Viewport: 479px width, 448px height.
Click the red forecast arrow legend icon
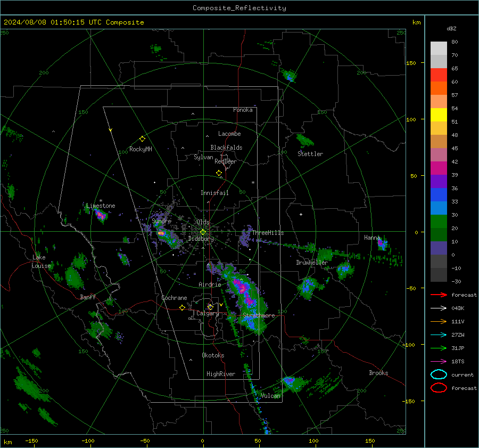pyautogui.click(x=439, y=295)
